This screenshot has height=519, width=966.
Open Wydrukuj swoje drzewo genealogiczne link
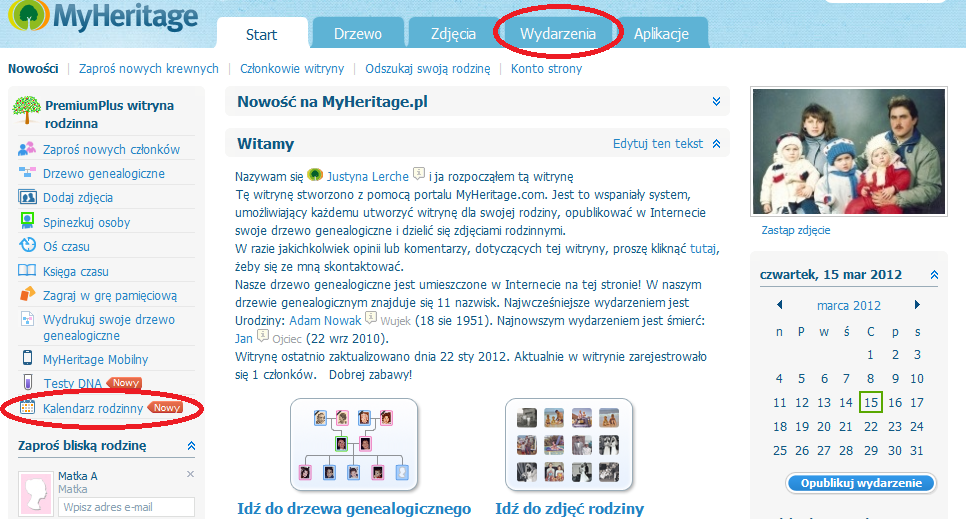pyautogui.click(x=108, y=327)
